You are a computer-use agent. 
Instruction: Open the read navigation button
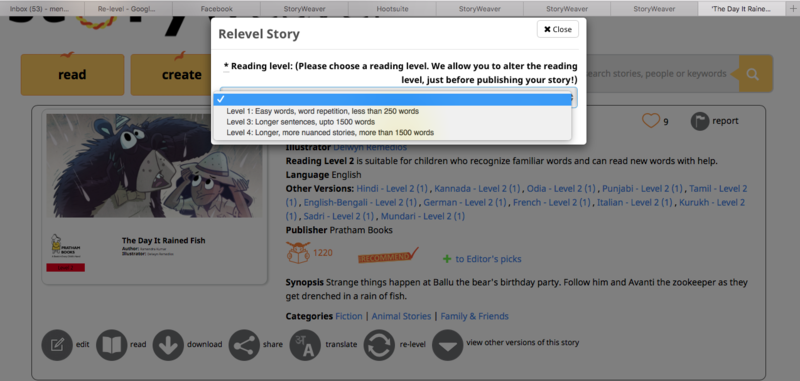72,75
